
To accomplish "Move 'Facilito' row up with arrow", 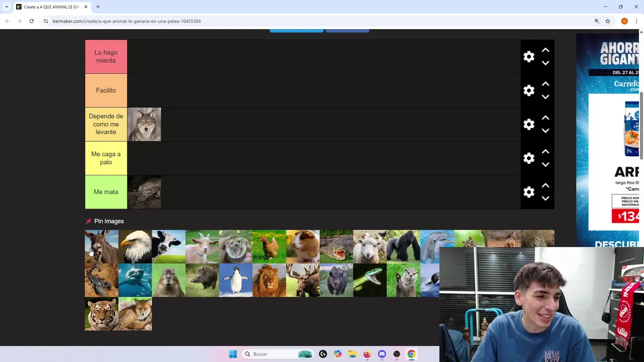I will pos(545,84).
